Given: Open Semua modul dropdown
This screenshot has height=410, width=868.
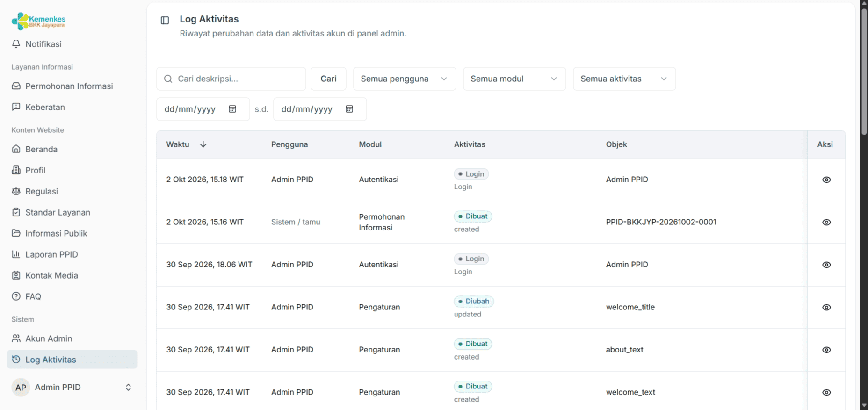Looking at the screenshot, I should click(x=514, y=79).
